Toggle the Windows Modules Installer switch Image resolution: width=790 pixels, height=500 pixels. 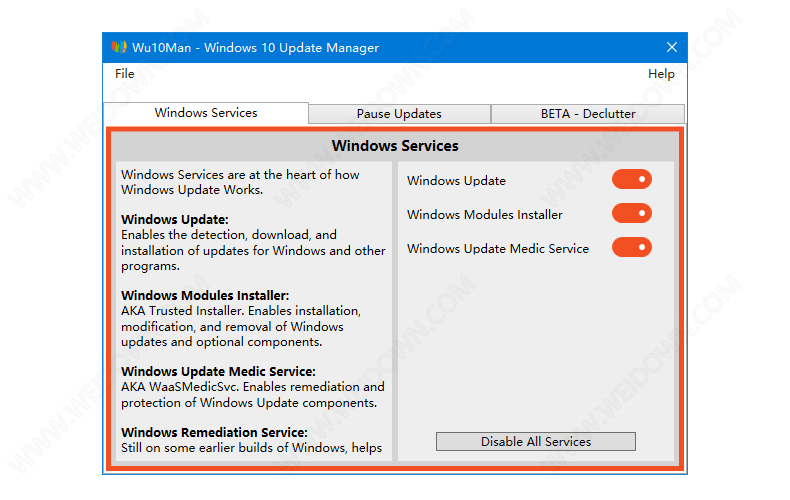pyautogui.click(x=632, y=213)
